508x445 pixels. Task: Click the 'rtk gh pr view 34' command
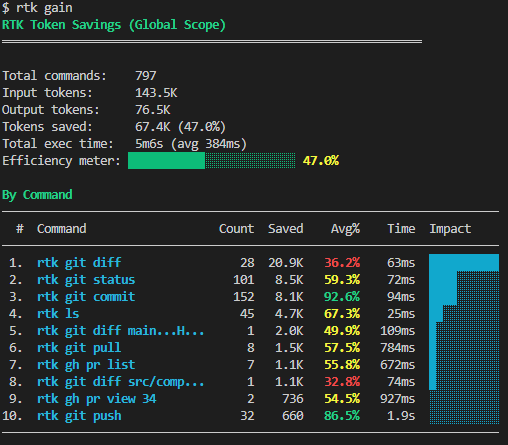(x=97, y=399)
